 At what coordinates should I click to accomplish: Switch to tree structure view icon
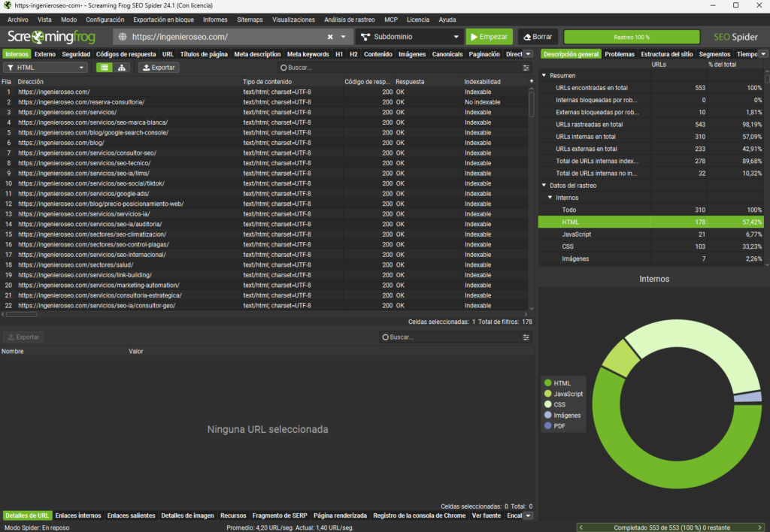(122, 68)
